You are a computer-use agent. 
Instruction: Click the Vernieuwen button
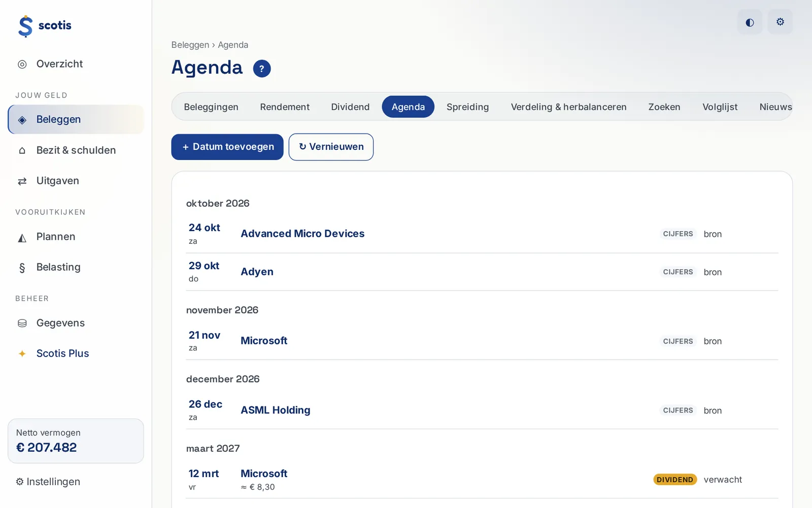331,147
